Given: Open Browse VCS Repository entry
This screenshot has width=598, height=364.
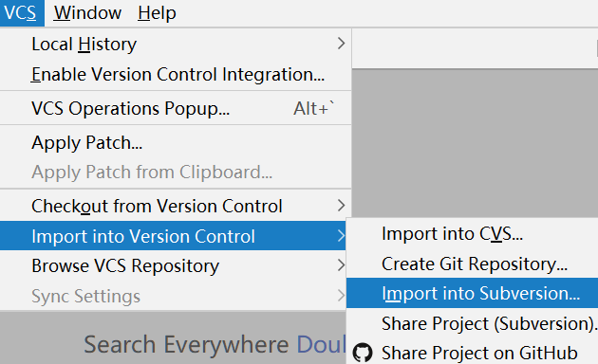Looking at the screenshot, I should click(x=173, y=265).
